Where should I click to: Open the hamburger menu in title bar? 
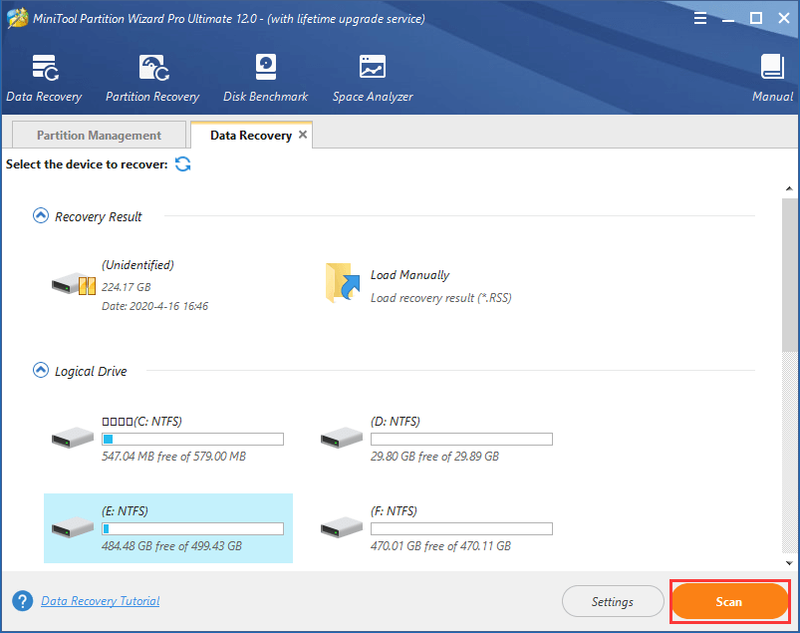point(700,19)
